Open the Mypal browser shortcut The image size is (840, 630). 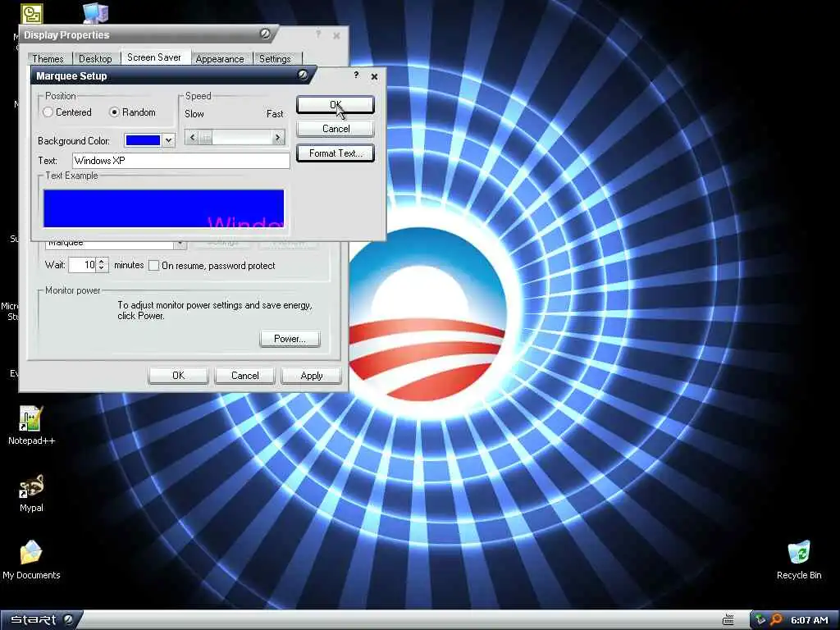pyautogui.click(x=31, y=493)
